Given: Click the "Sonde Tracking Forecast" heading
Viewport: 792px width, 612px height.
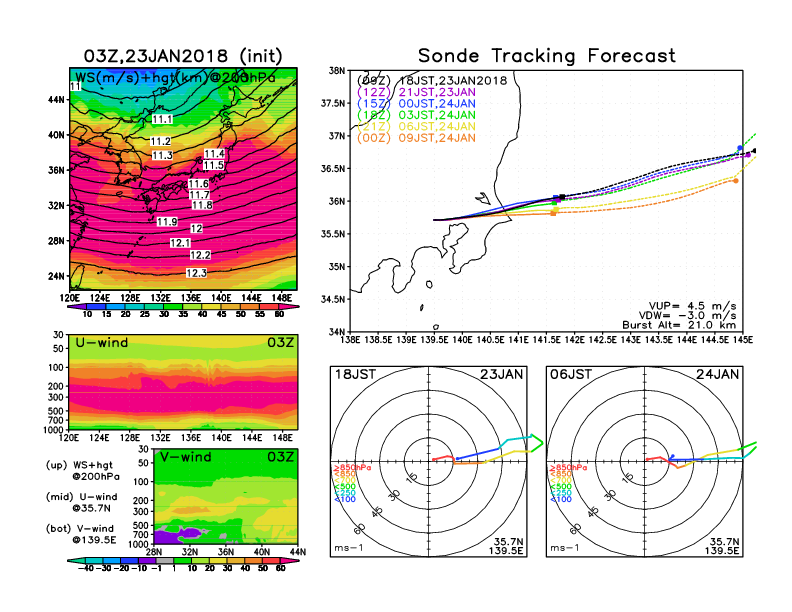Looking at the screenshot, I should [547, 56].
